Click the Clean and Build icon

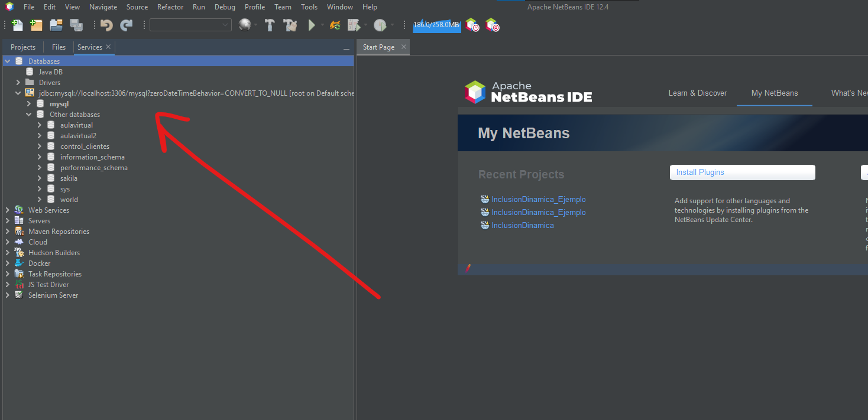pos(290,25)
